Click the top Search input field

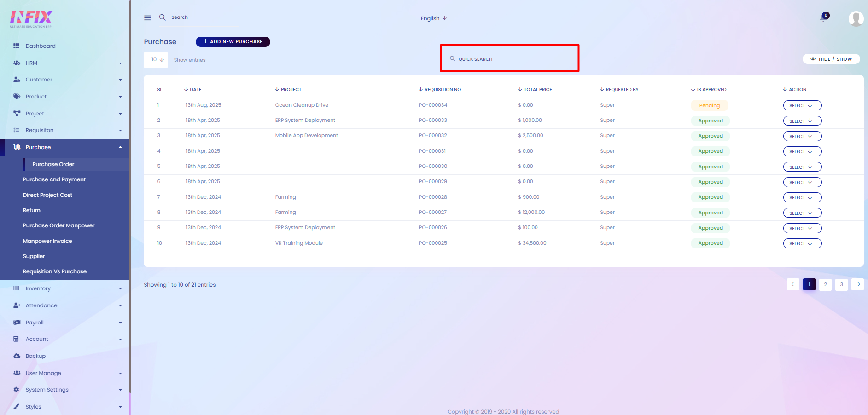point(180,17)
